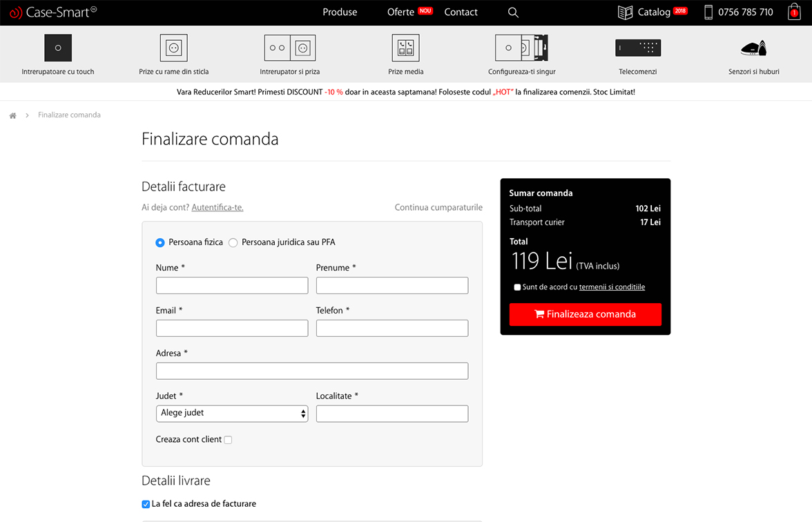Viewport: 812px width, 522px height.
Task: Select Persoana juridica sau PFA option
Action: pyautogui.click(x=233, y=243)
